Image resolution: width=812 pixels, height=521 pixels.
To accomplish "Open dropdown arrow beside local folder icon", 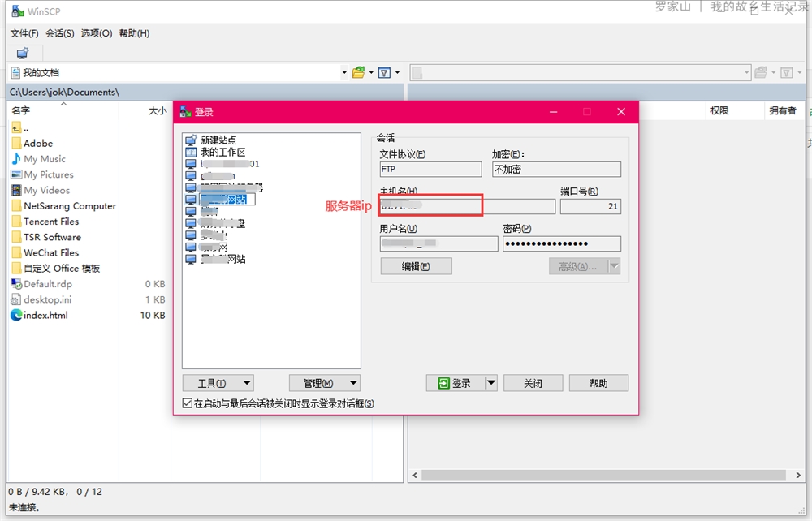I will coord(371,73).
